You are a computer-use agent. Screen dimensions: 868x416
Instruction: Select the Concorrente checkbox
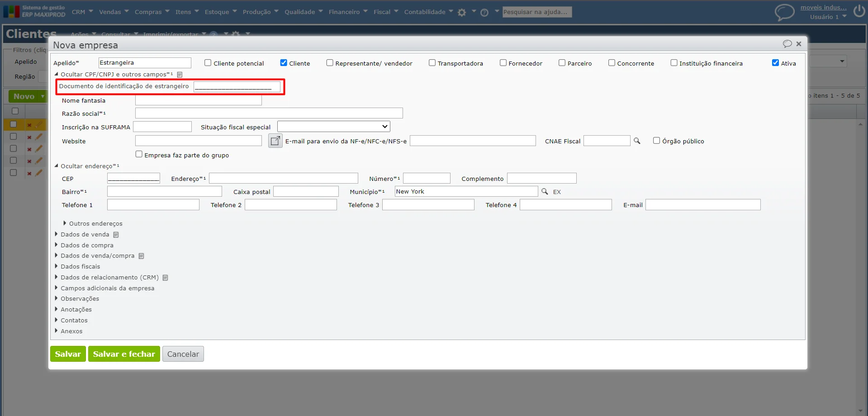(612, 63)
